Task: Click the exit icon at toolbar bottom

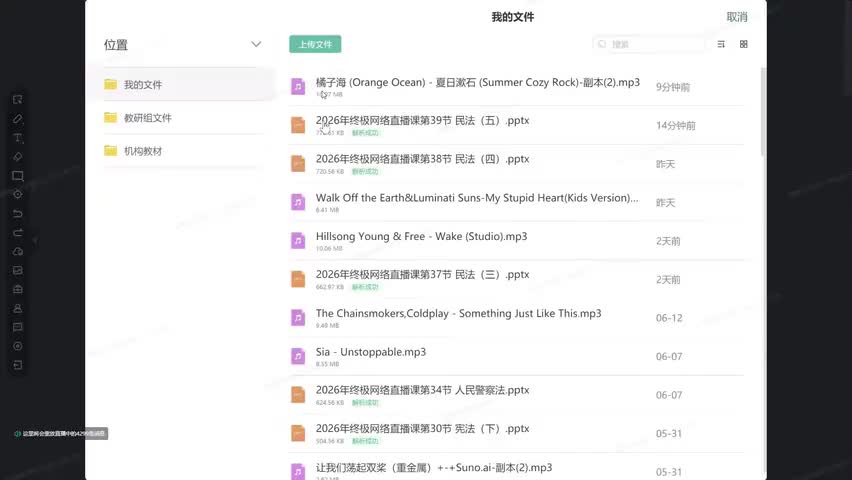Action: point(17,365)
